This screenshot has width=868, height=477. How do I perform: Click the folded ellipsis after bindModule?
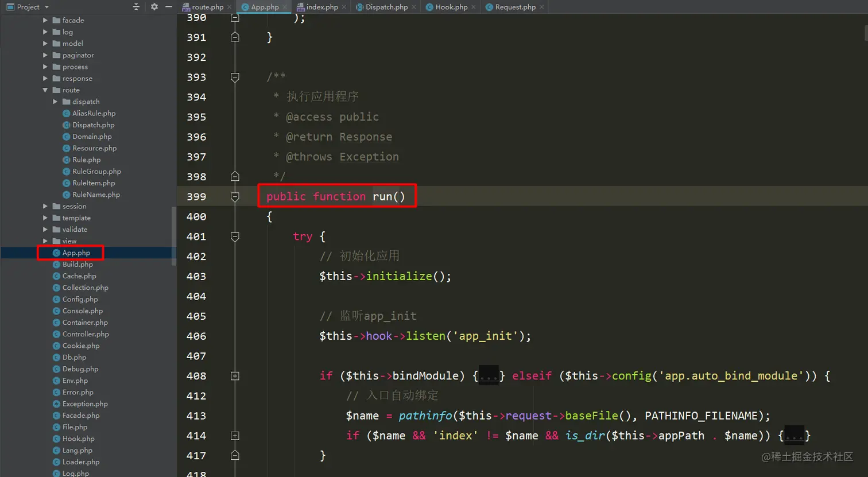[x=489, y=376]
